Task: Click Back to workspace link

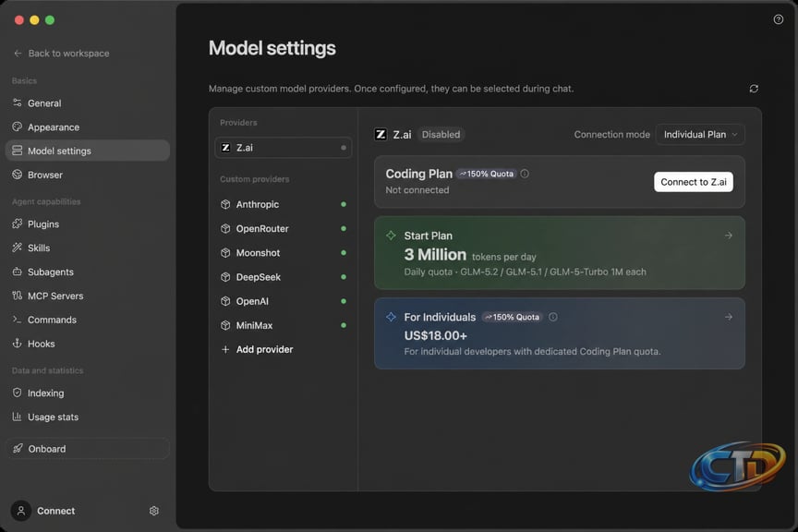Action: pyautogui.click(x=61, y=53)
